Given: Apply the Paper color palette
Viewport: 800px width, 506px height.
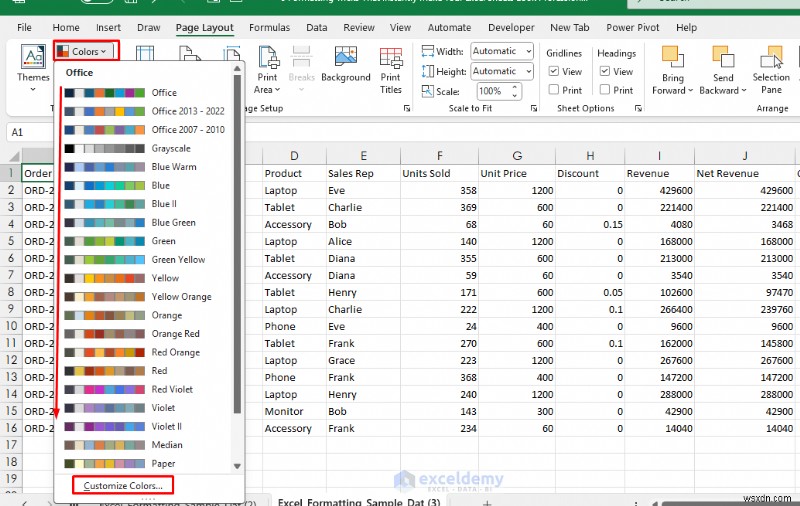Looking at the screenshot, I should tap(145, 463).
